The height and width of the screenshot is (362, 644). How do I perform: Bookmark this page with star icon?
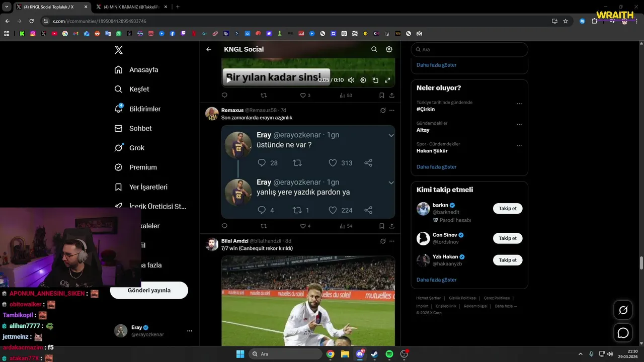pos(566,21)
